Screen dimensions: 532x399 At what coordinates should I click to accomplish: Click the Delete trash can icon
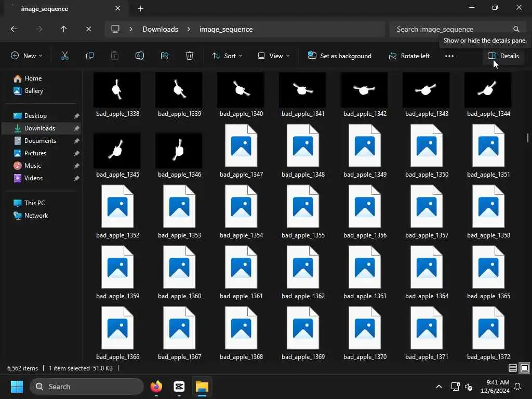pos(190,56)
